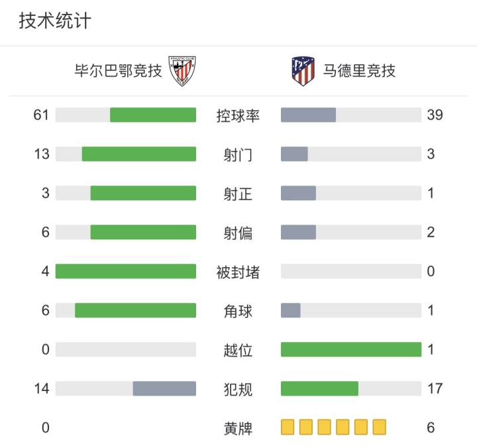
Task: Click Bilbao's gray 犯规 fouls bar
Action: [x=164, y=388]
